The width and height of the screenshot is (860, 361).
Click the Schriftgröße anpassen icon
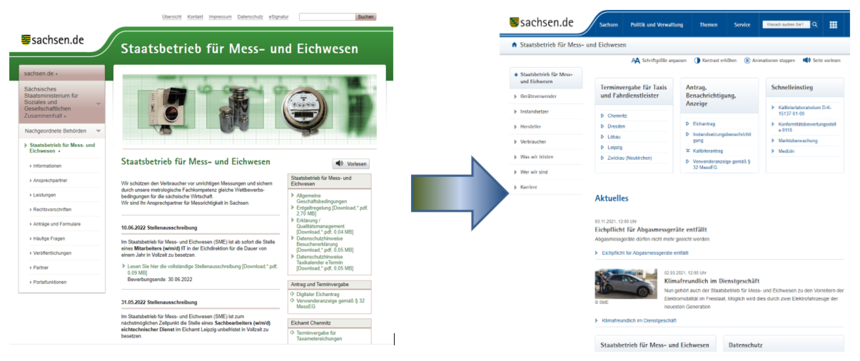click(x=636, y=60)
